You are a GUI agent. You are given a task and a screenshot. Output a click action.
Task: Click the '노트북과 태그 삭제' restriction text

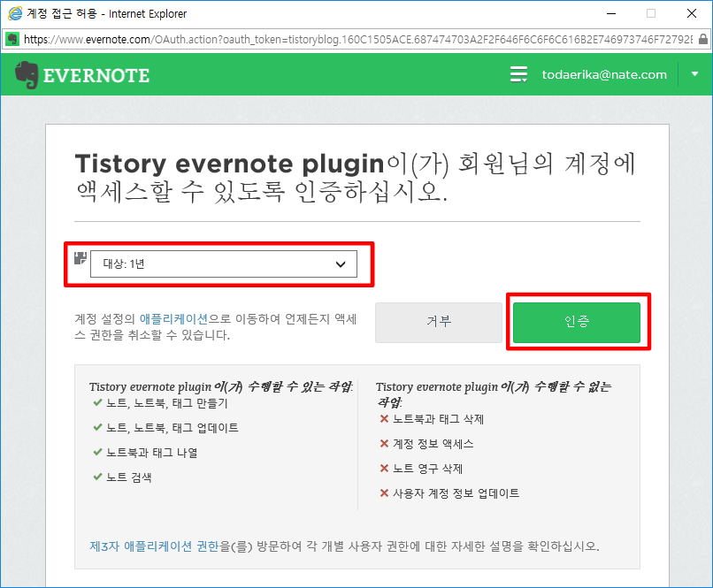click(x=439, y=419)
